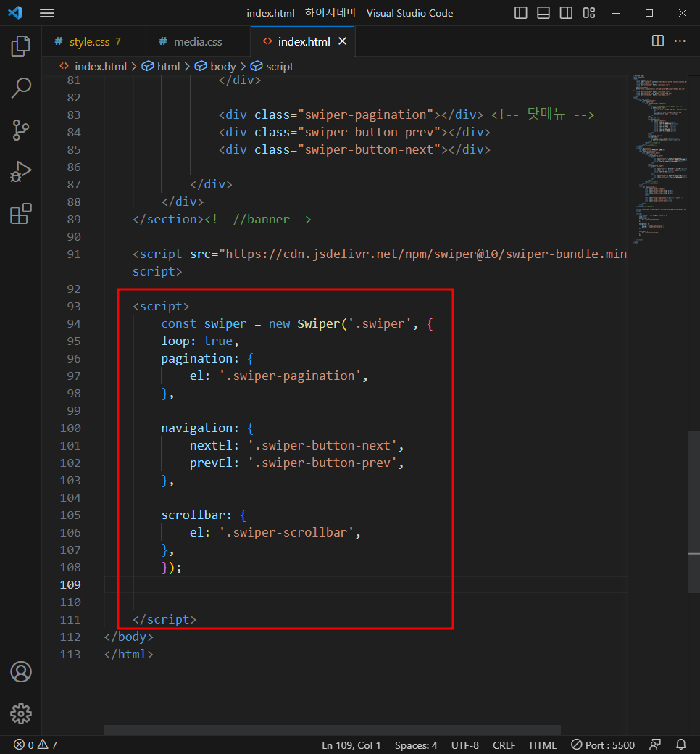
Task: Click UTF-8 encoding status item
Action: [465, 745]
